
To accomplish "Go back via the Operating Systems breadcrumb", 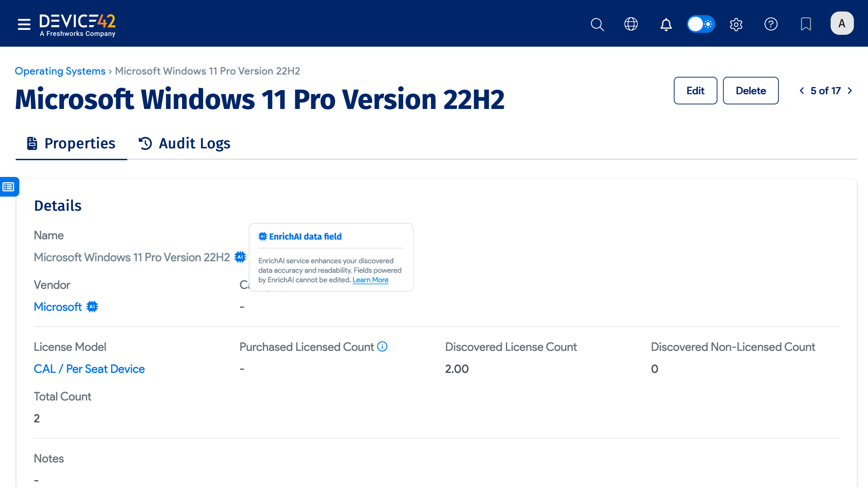I will click(x=60, y=71).
